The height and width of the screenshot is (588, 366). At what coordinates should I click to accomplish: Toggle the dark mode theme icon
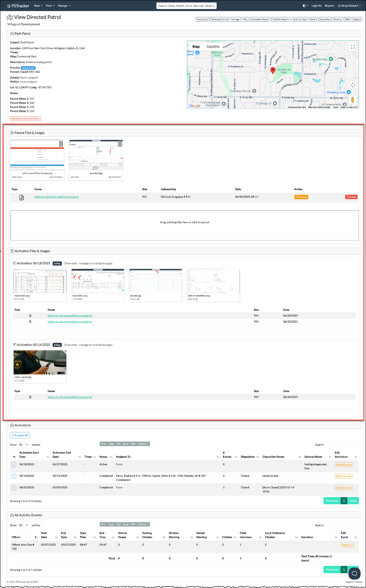pos(304,6)
